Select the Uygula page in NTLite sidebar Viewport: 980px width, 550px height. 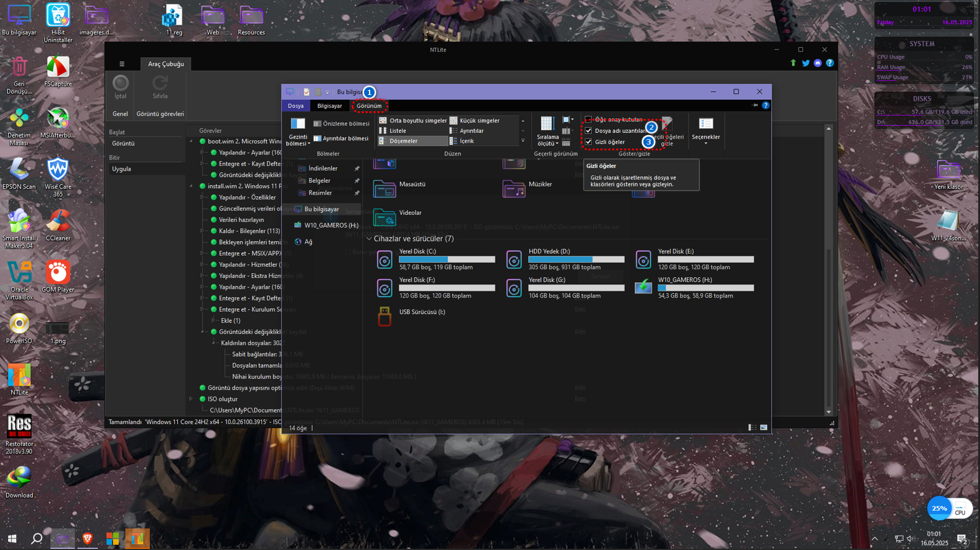pyautogui.click(x=122, y=169)
